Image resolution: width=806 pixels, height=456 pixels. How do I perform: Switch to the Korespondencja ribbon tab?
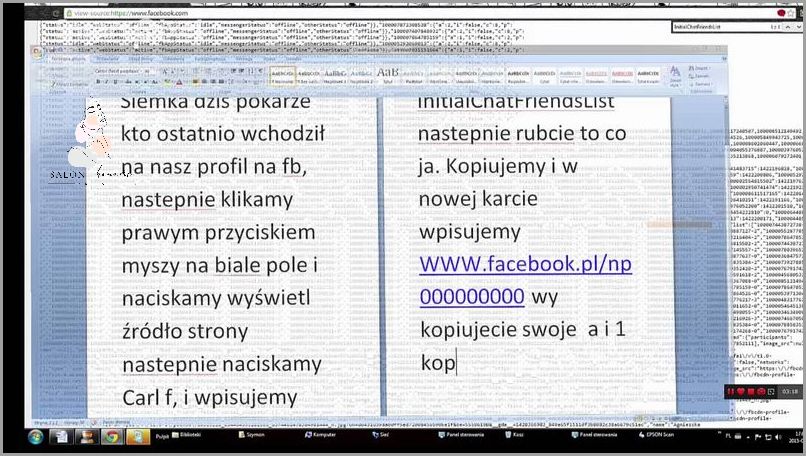[x=210, y=59]
